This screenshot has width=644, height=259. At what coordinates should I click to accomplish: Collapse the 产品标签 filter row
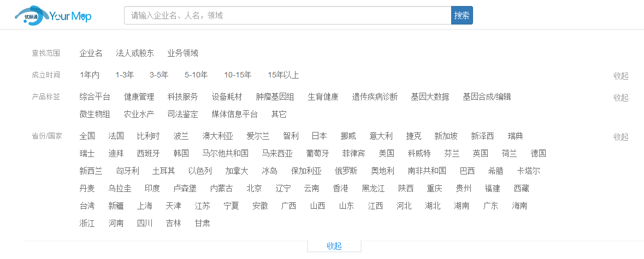pyautogui.click(x=621, y=98)
